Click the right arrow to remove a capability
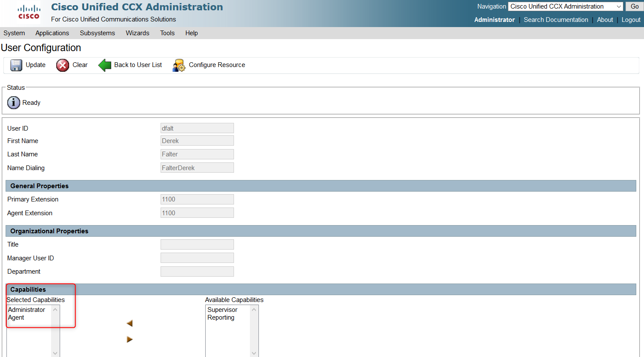Viewport: 644px width, 357px height. click(x=130, y=339)
